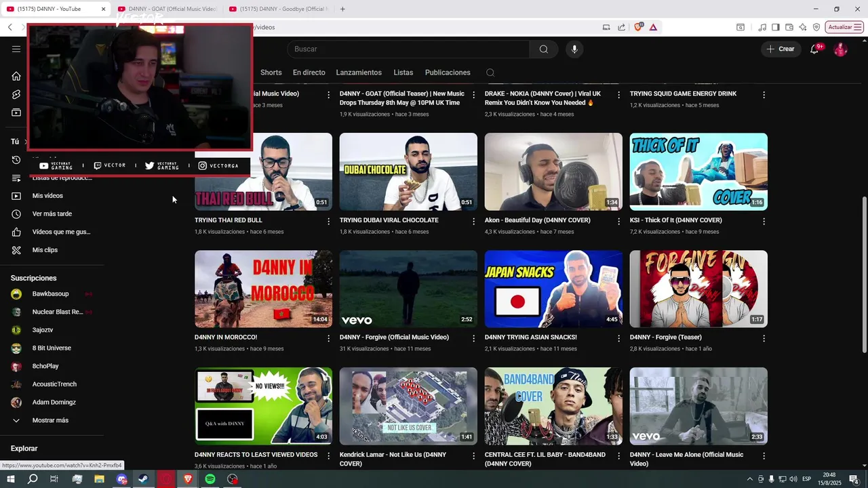The height and width of the screenshot is (488, 868).
Task: Open options menu for Akon Beautiful Day cover
Action: click(619, 221)
